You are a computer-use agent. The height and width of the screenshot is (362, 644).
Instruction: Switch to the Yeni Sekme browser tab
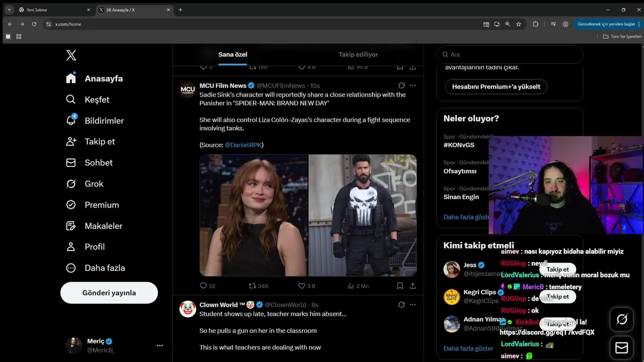(x=54, y=10)
